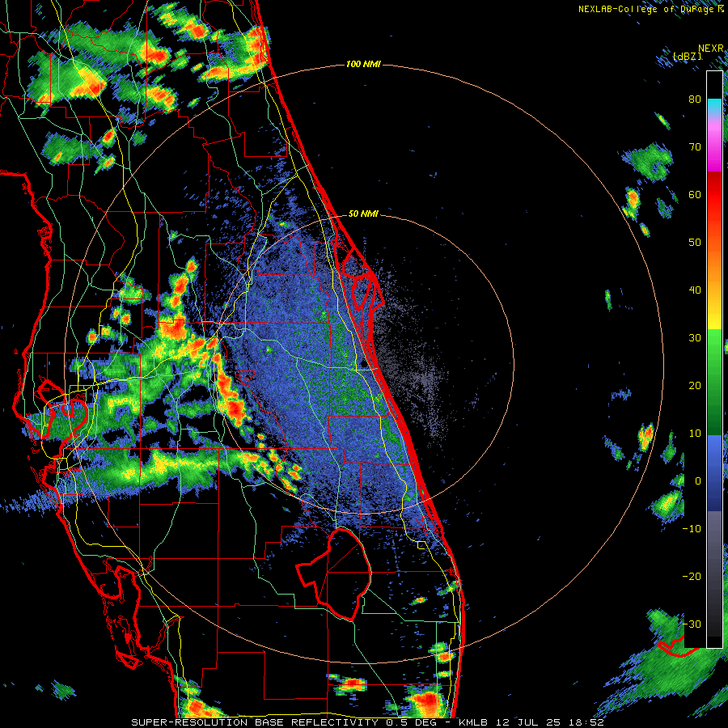
Task: Click the "50 NMI" range ring label
Action: point(363,214)
